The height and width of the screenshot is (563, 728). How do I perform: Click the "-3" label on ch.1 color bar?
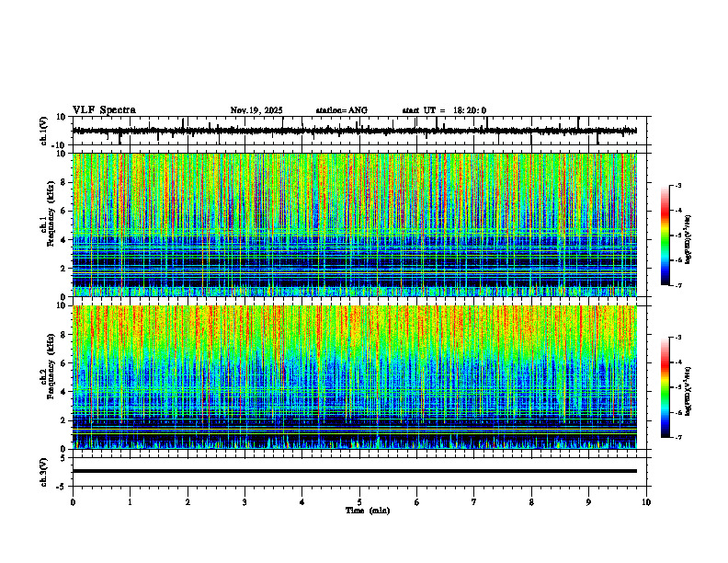tap(678, 186)
